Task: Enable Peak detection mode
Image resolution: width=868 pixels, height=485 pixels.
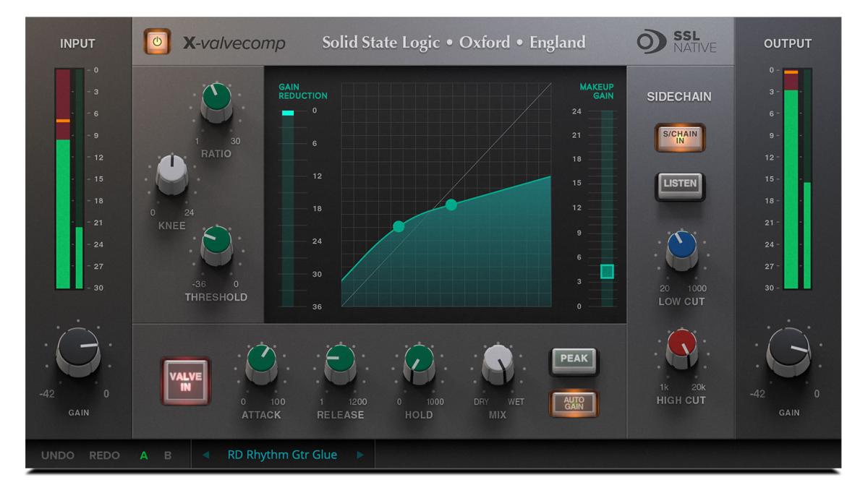Action: click(574, 360)
